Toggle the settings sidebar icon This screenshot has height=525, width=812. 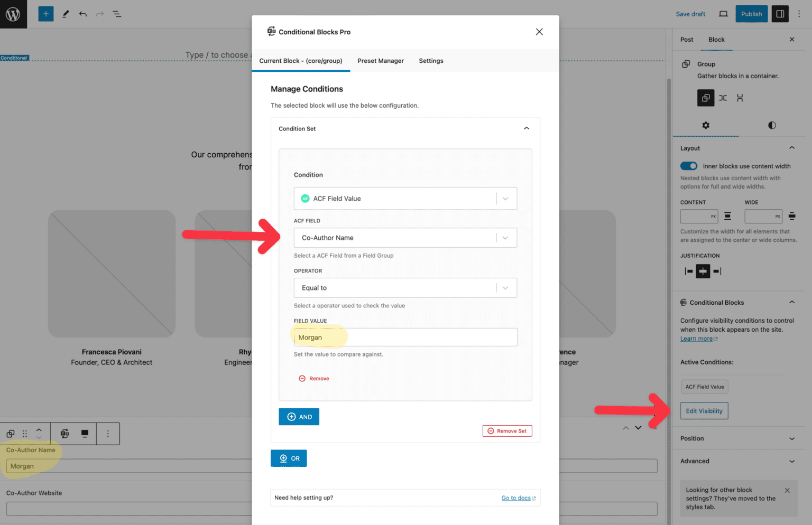[780, 14]
